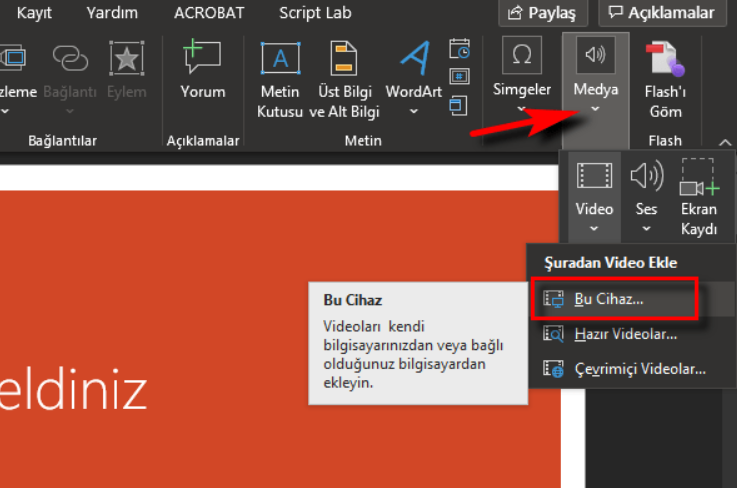The height and width of the screenshot is (488, 737).
Task: Insert date and time icon
Action: (459, 49)
